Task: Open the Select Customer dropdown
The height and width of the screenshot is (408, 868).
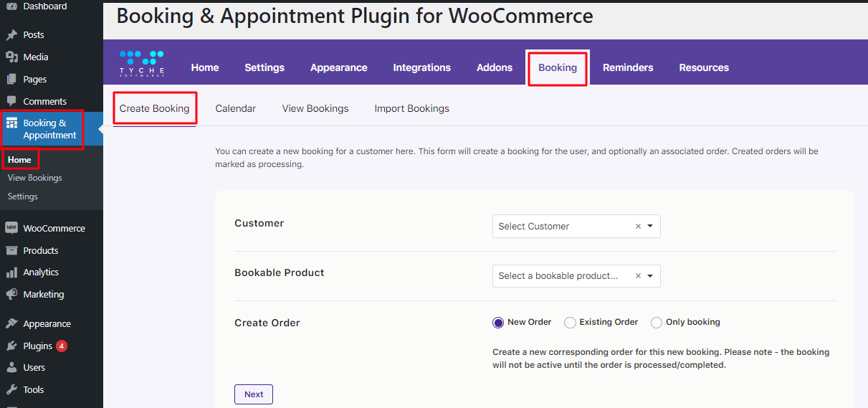Action: [x=576, y=227]
